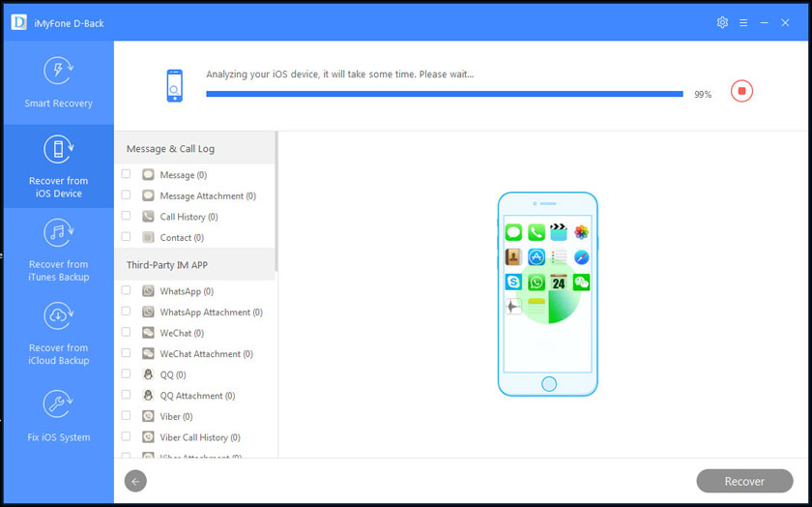
Task: Click the iMyFone D-Back logo icon
Action: pos(18,22)
